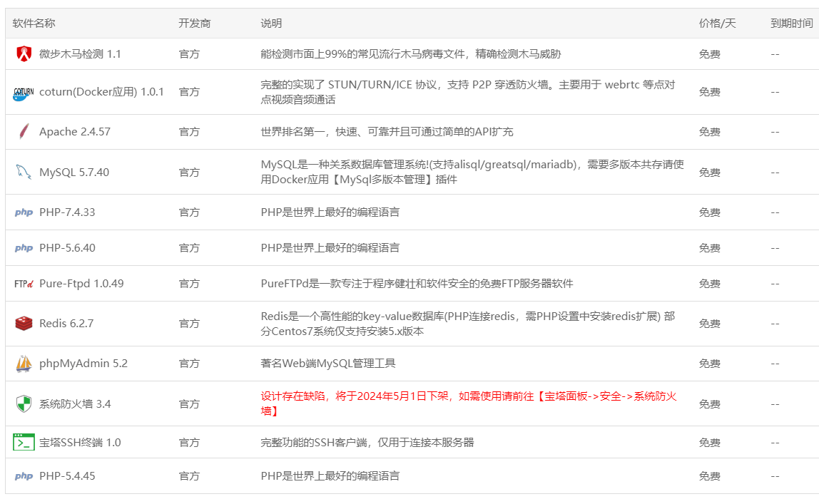Click the php icon beside PHP-5.6.40
This screenshot has height=504, width=819.
(24, 248)
